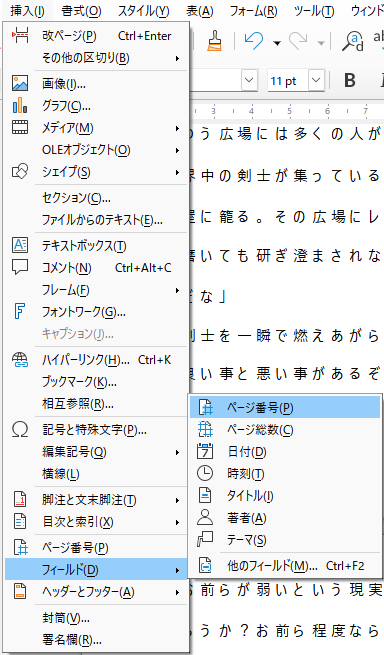Click the page number icon in the field submenu
Screen dimensions: 384x655
[205, 407]
